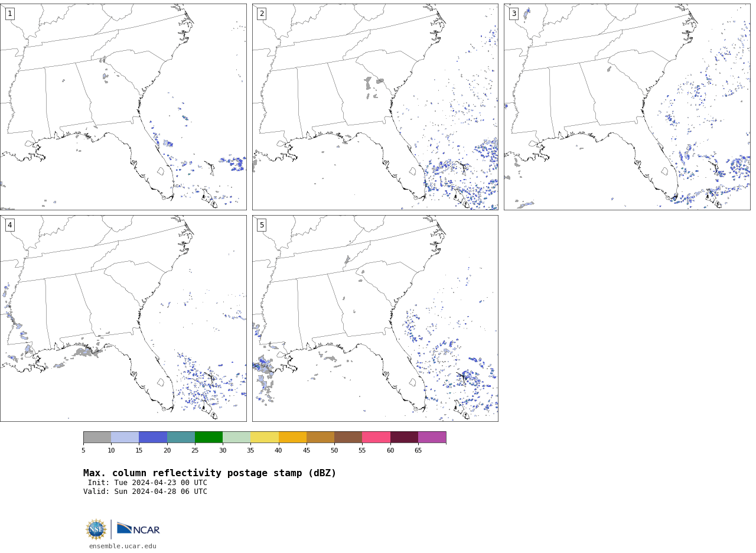Click the NCAR logo

138,529
